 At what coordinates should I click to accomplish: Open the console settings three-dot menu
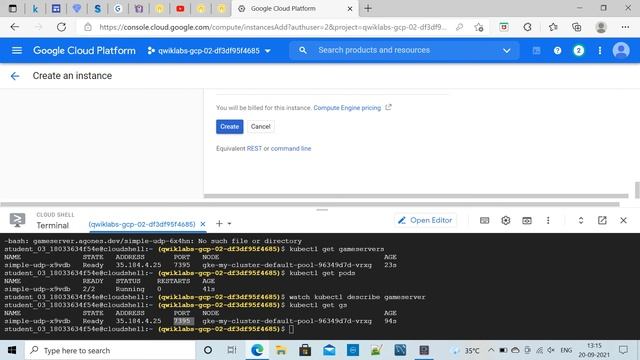(600, 51)
